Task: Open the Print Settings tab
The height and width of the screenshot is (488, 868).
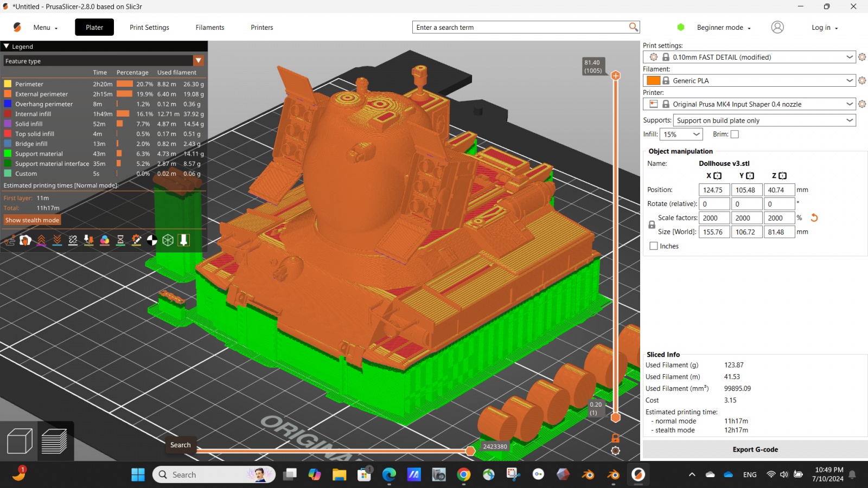Action: pos(149,28)
